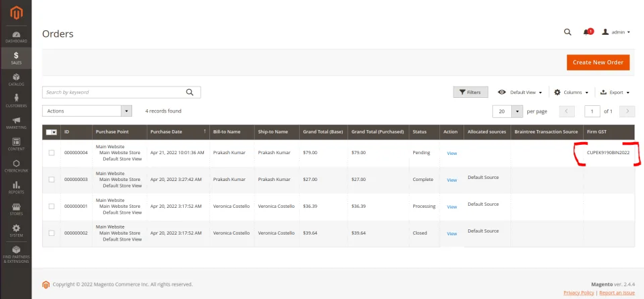This screenshot has width=644, height=299.
Task: Open the Report an Issue link
Action: (x=617, y=292)
